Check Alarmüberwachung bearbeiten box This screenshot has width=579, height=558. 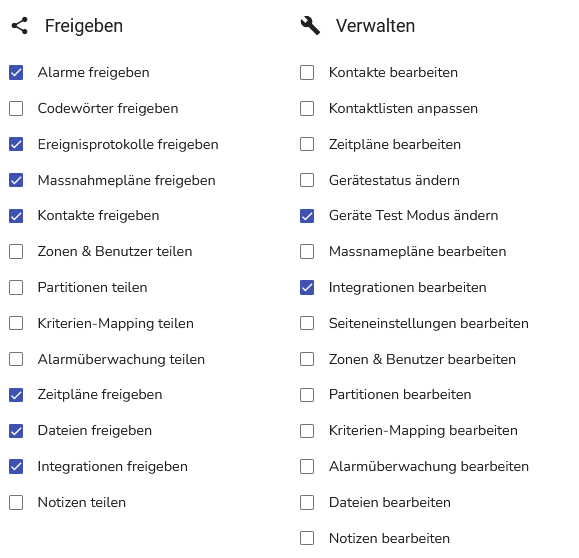tap(307, 467)
